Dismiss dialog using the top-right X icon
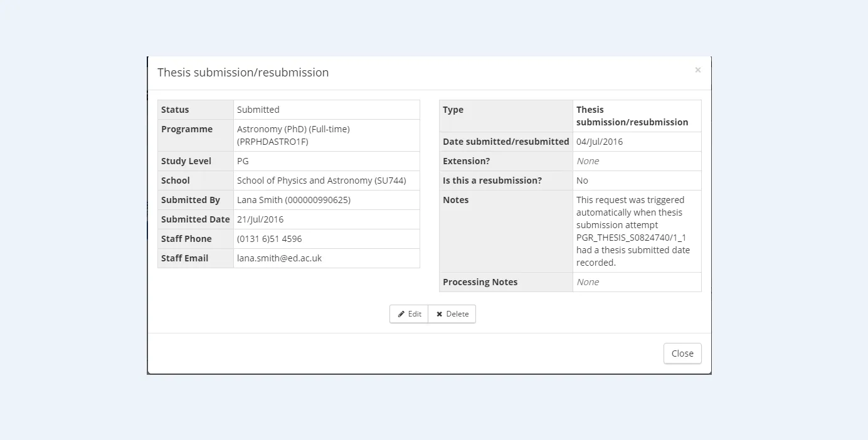The image size is (868, 440). [x=697, y=70]
